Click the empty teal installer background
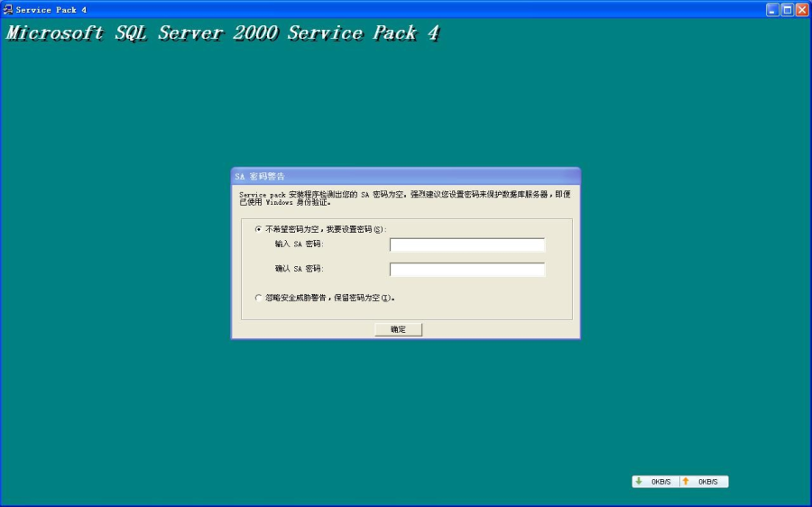The height and width of the screenshot is (507, 812). coord(135,271)
